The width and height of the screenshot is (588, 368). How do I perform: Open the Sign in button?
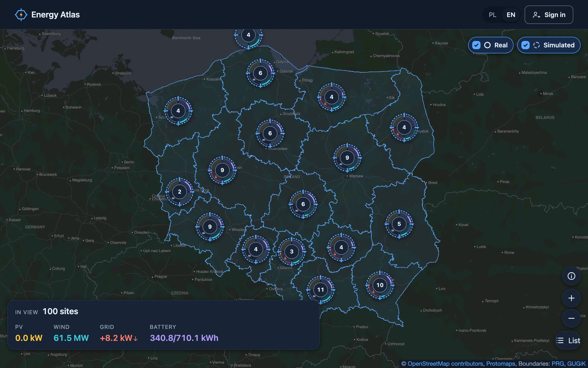pyautogui.click(x=549, y=15)
